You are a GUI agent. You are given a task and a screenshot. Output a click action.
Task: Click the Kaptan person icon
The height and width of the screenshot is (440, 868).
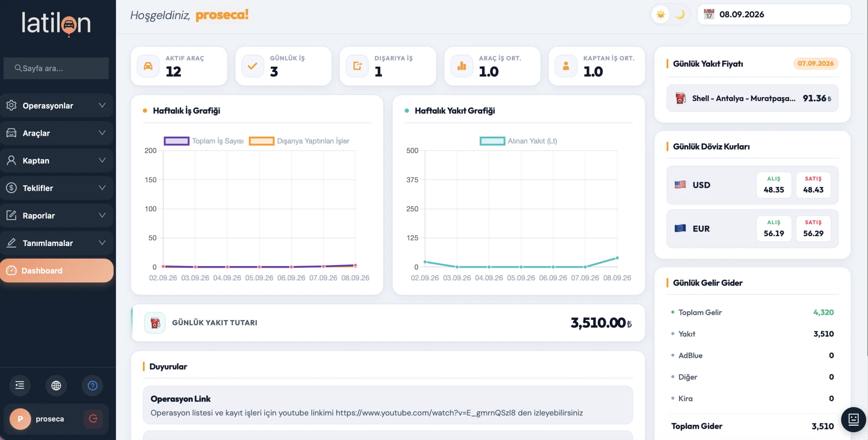pyautogui.click(x=12, y=161)
